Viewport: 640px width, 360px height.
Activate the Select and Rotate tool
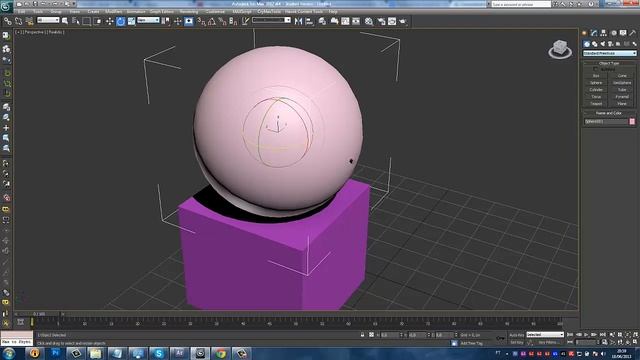pos(120,21)
